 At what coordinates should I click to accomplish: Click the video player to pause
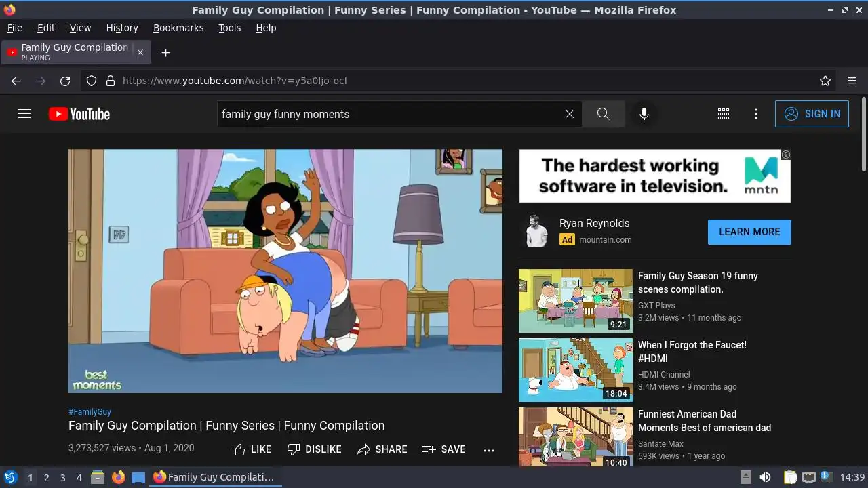coord(285,271)
